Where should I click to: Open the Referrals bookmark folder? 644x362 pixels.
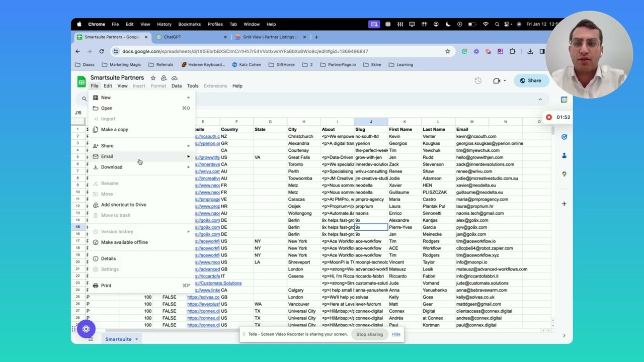coord(161,65)
